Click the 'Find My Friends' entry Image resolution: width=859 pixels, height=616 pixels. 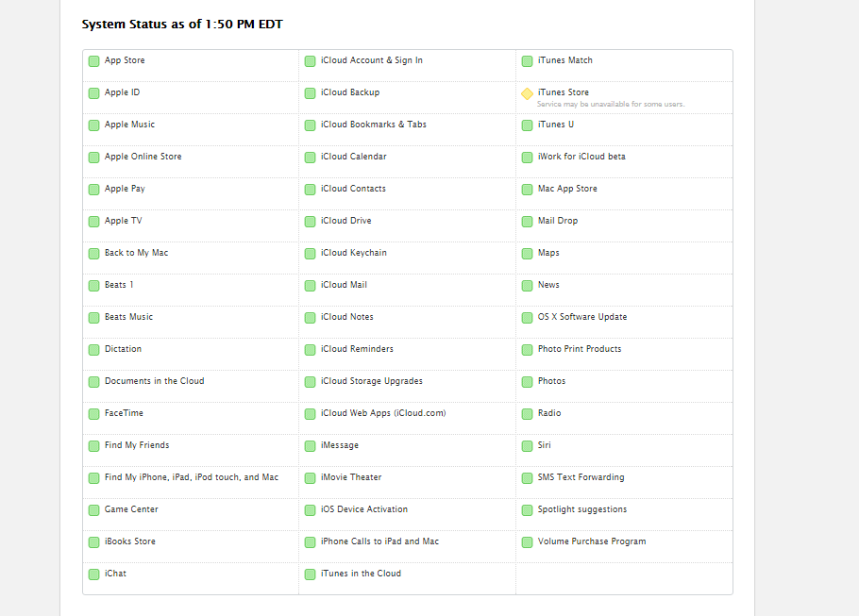(137, 445)
